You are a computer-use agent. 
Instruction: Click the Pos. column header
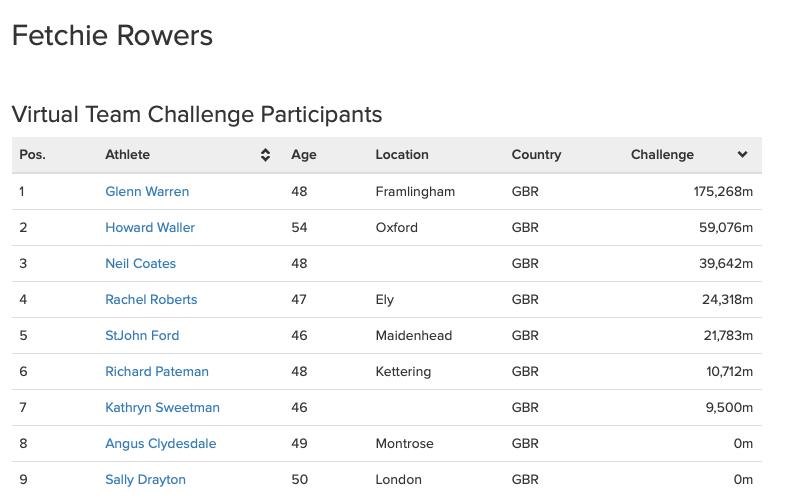point(33,155)
